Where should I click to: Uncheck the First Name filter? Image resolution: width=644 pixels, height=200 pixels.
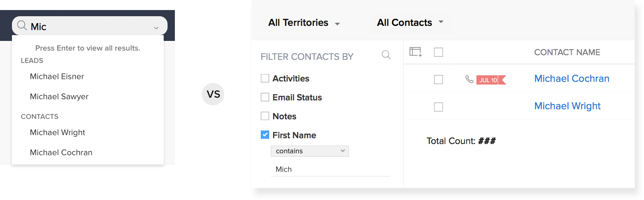(x=265, y=135)
